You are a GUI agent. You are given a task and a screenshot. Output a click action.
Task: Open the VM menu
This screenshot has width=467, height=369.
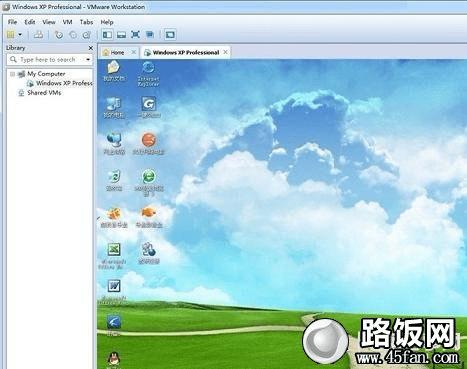(x=67, y=22)
